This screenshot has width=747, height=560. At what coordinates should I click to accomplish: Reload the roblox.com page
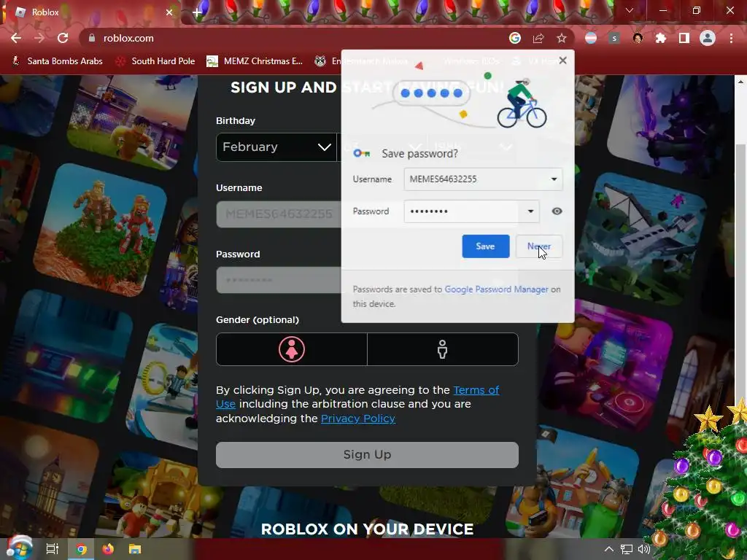click(63, 38)
